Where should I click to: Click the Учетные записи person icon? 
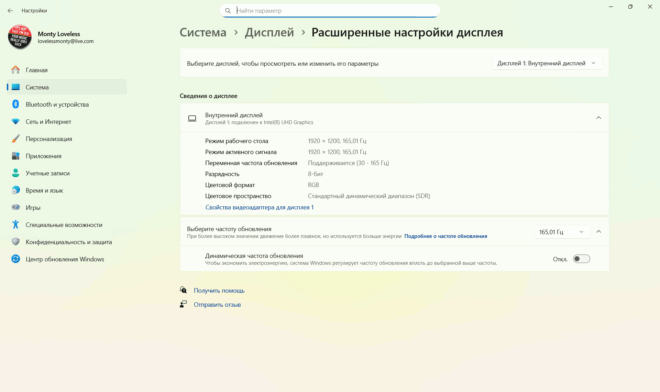[x=16, y=173]
